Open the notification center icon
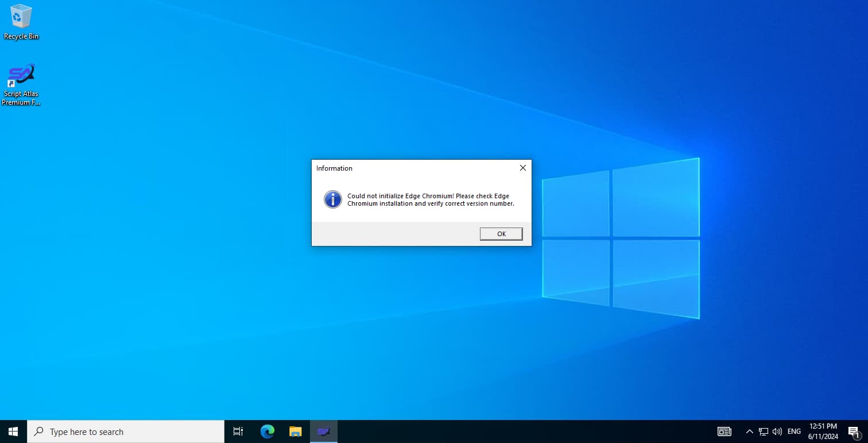 pyautogui.click(x=854, y=432)
